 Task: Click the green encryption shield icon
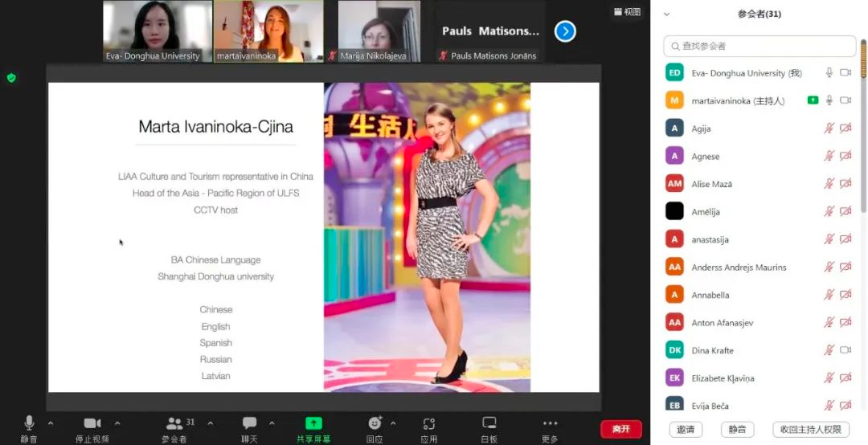(11, 78)
